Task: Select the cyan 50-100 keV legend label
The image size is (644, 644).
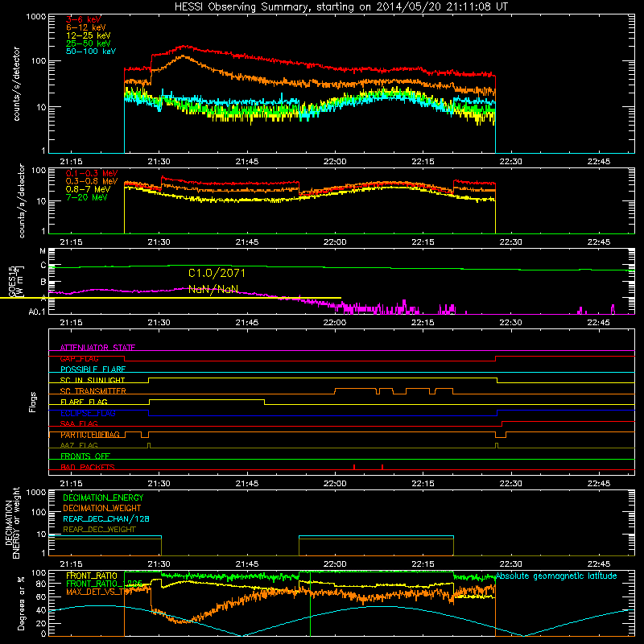Action: [91, 52]
